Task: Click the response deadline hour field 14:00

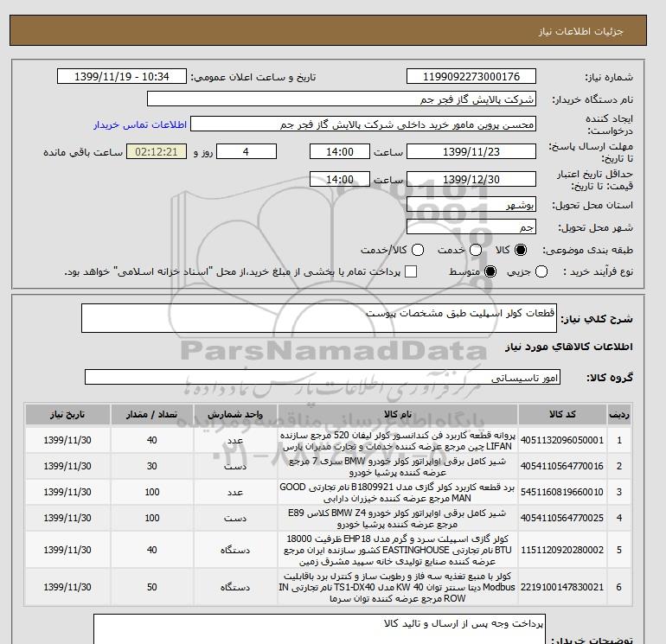Action: (340, 151)
